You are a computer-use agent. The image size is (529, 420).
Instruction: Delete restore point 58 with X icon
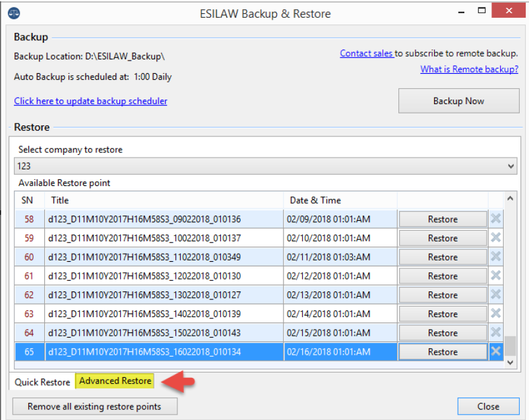[495, 219]
